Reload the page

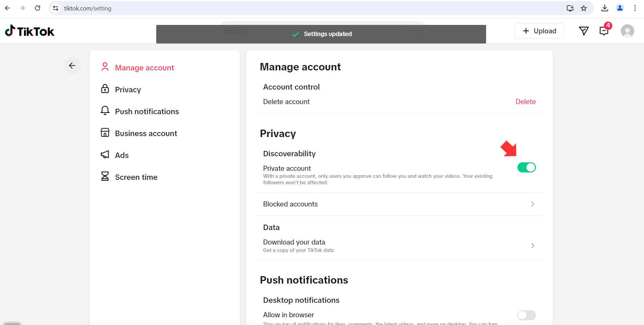pyautogui.click(x=38, y=8)
